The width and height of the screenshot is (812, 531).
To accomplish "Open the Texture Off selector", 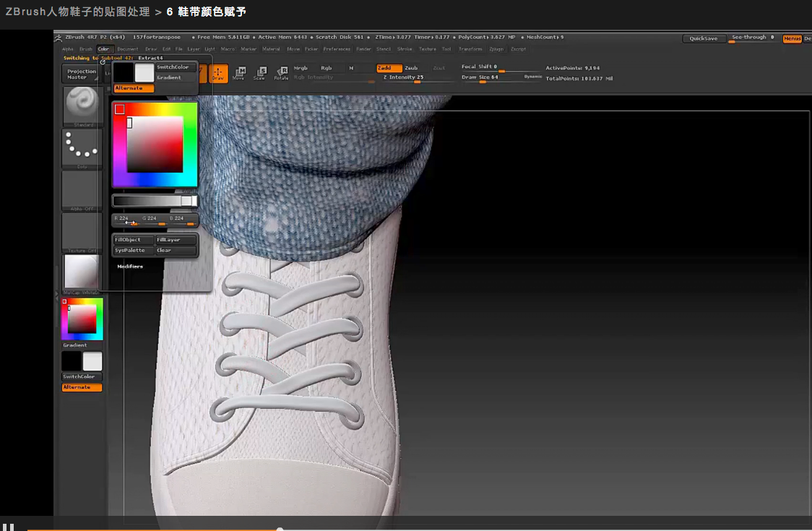I will tap(82, 233).
